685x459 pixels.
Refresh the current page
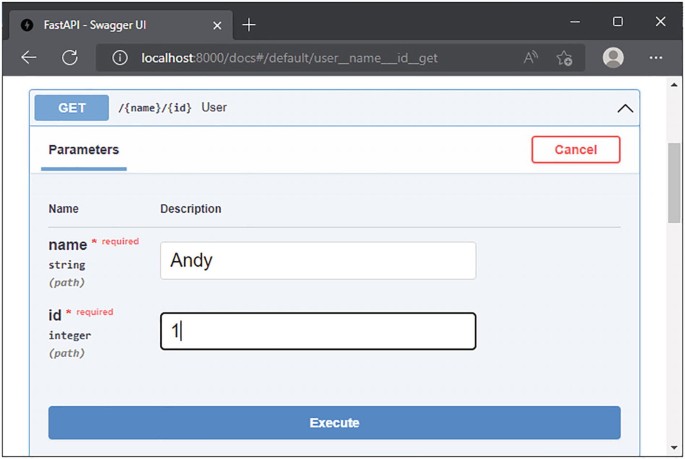[x=70, y=58]
